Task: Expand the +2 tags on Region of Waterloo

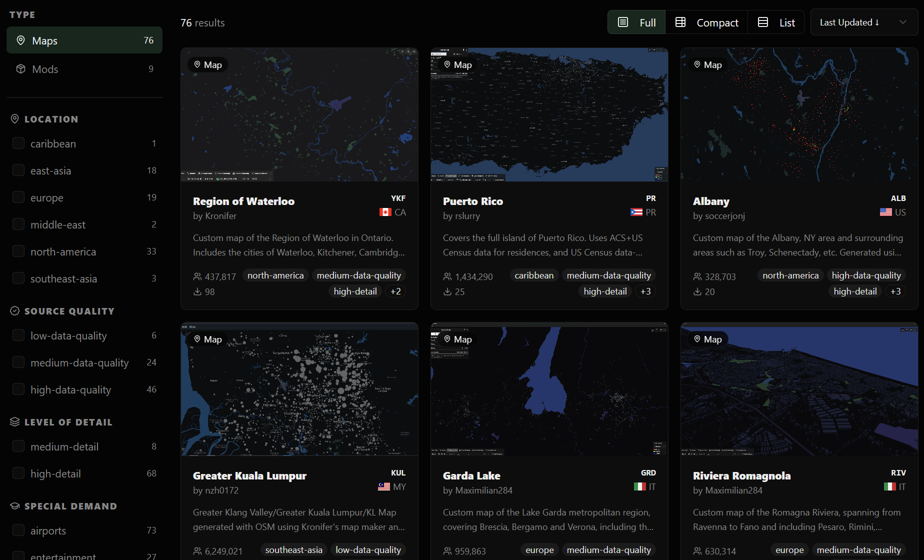Action: point(395,291)
